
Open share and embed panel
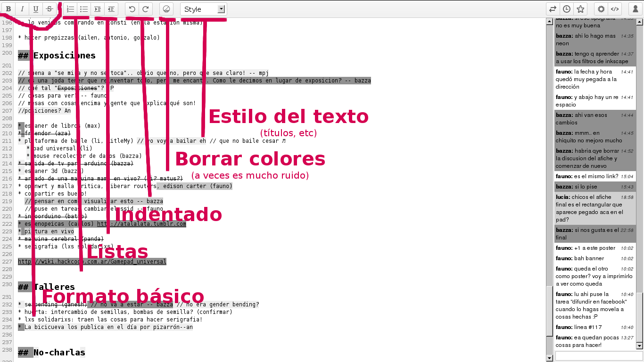click(614, 9)
